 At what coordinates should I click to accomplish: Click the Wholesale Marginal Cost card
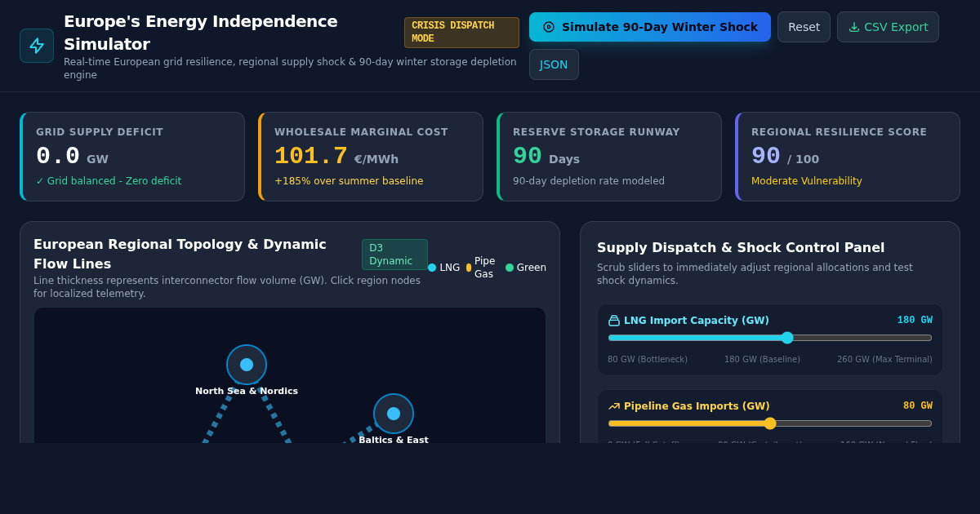click(371, 157)
